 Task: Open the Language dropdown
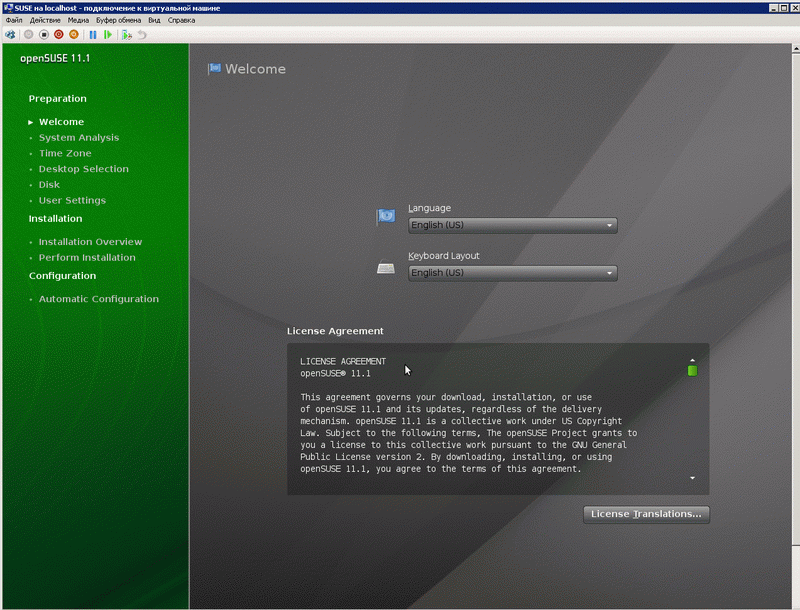pos(512,225)
